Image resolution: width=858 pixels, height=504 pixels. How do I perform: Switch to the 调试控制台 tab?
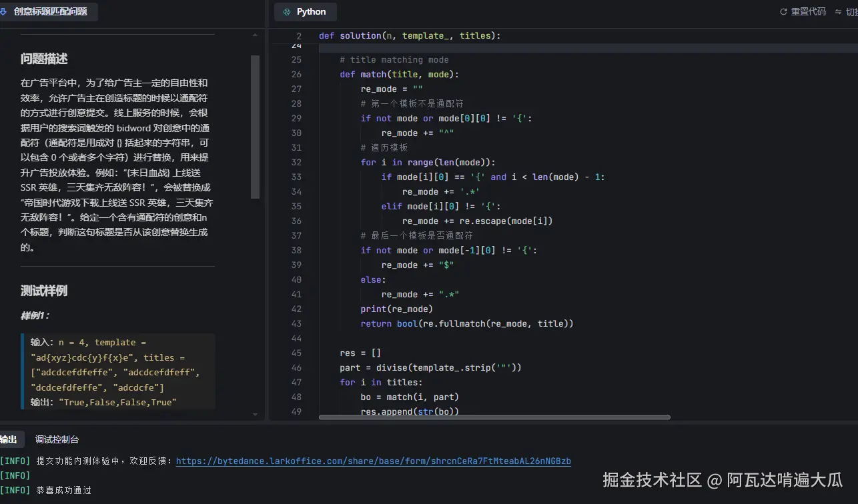pos(57,439)
